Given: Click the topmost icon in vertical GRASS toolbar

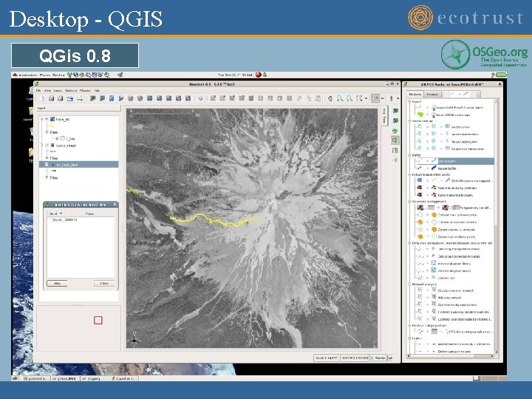Looking at the screenshot, I should [x=395, y=111].
